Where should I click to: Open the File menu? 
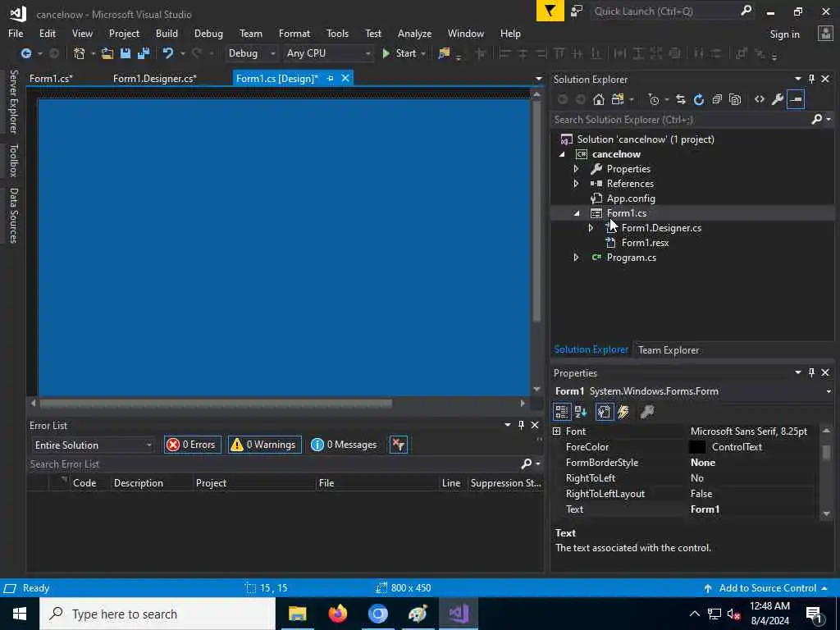coord(16,33)
